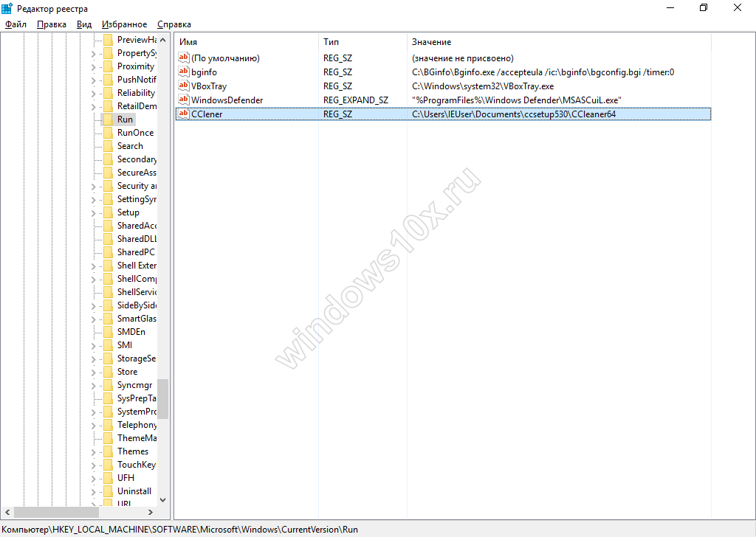Click the VBoxTray.exe path value
Viewport: 756px width, 537px height.
pyautogui.click(x=483, y=86)
